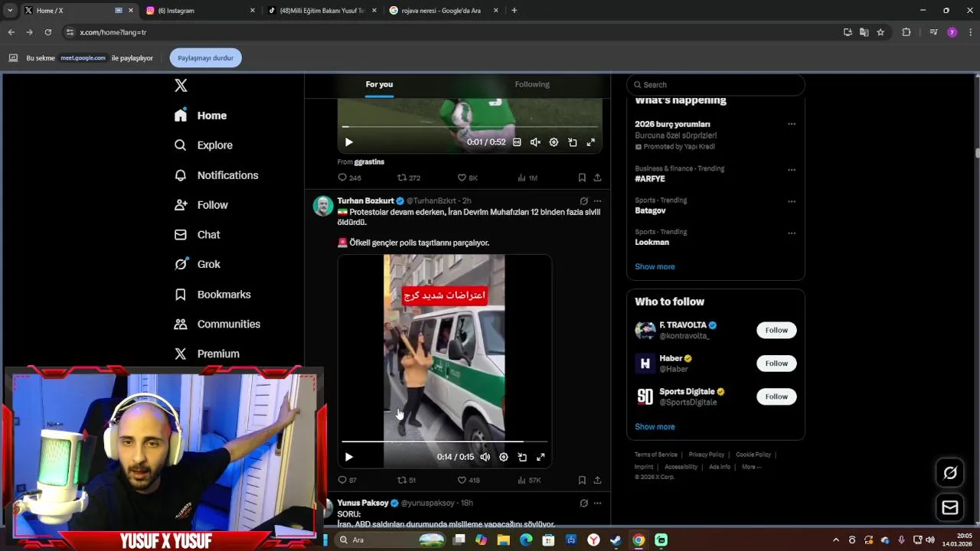The width and height of the screenshot is (980, 551).
Task: Like the post with 418 likes
Action: (469, 481)
